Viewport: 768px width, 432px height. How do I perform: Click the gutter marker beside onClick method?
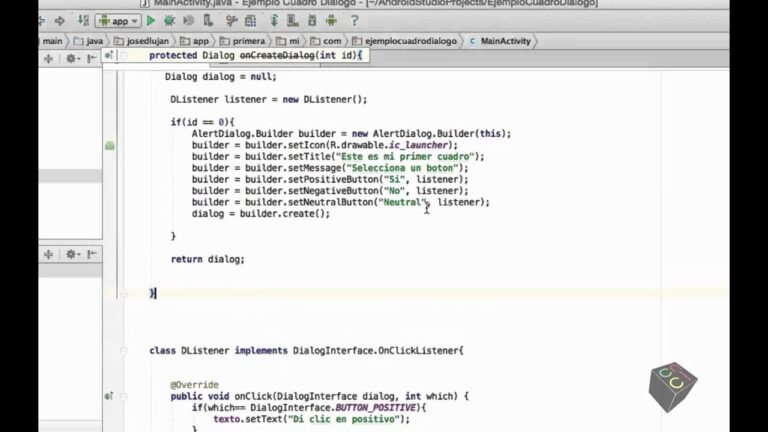[x=109, y=396]
